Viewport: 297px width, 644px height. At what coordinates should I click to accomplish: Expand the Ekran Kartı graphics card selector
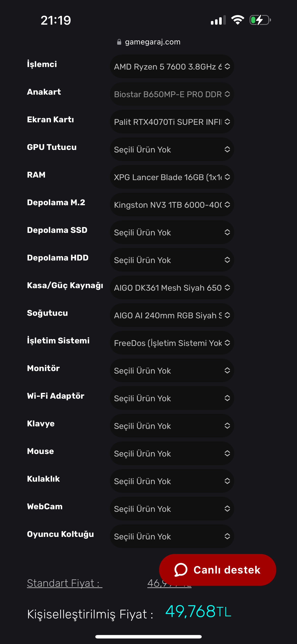pos(172,122)
